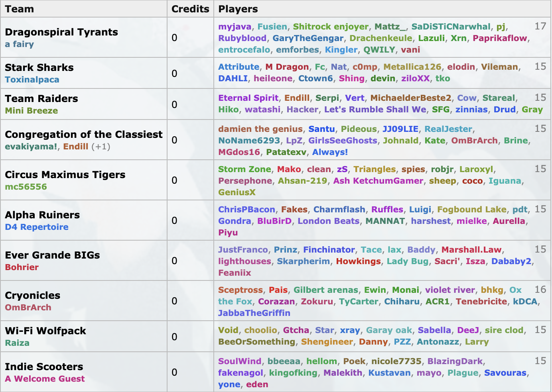
Task: Click Ash KetchumGamer player link
Action: coord(378,181)
